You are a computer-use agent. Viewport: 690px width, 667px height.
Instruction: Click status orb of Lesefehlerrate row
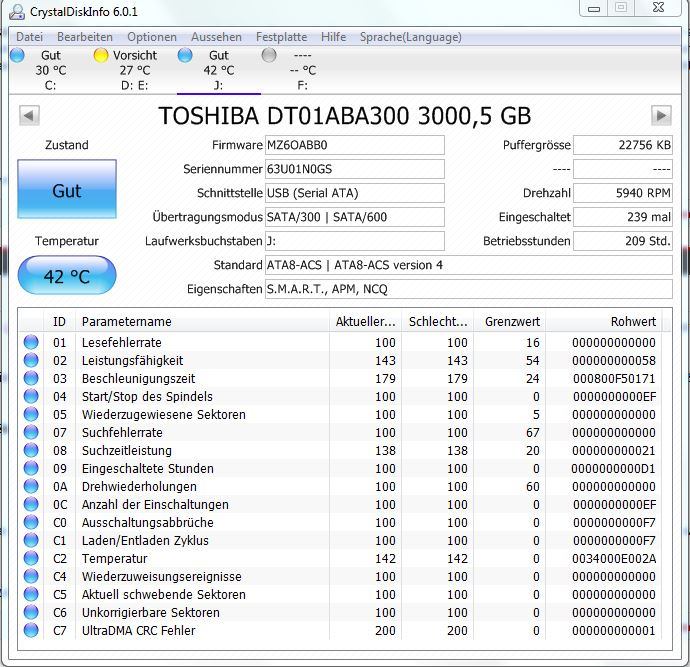click(31, 342)
